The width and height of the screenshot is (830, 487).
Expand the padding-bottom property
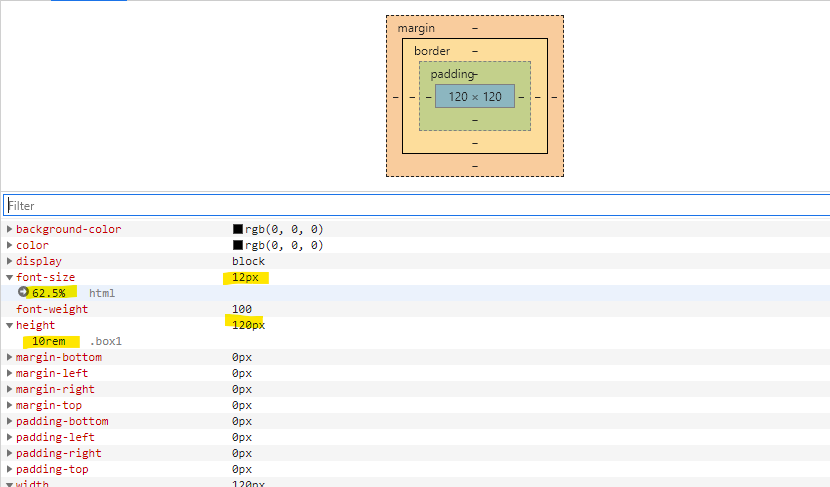tap(9, 421)
